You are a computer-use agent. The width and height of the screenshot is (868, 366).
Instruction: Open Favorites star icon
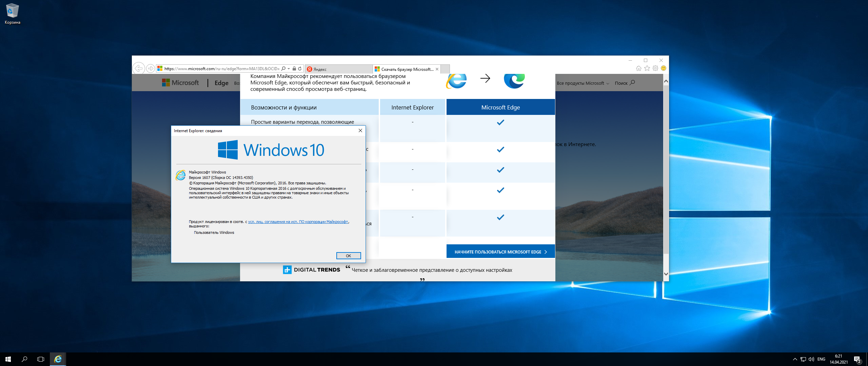click(x=647, y=68)
